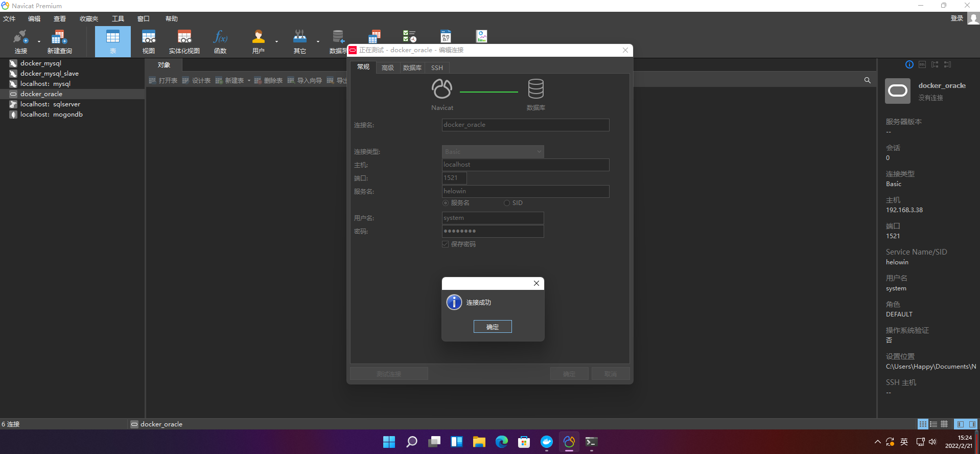Open terminal icon on taskbar

tap(591, 442)
